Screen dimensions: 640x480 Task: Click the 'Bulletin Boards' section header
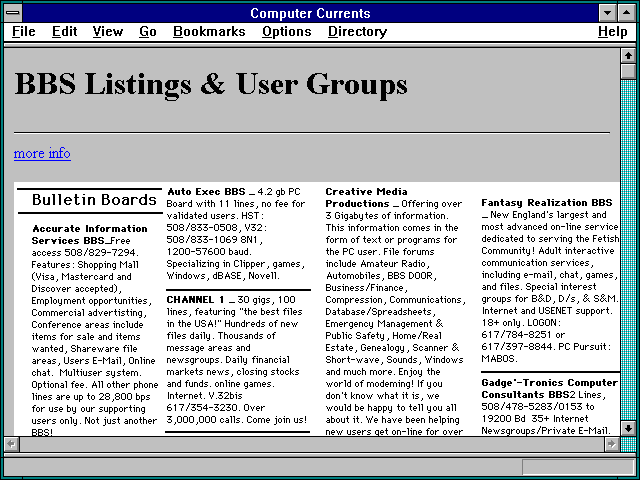tap(94, 200)
